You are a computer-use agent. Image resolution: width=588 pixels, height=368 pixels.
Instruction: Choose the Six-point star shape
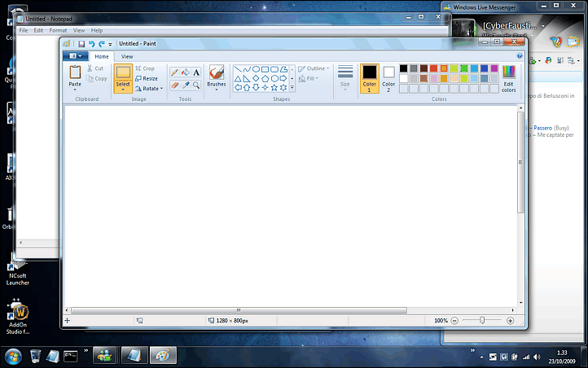(x=283, y=88)
